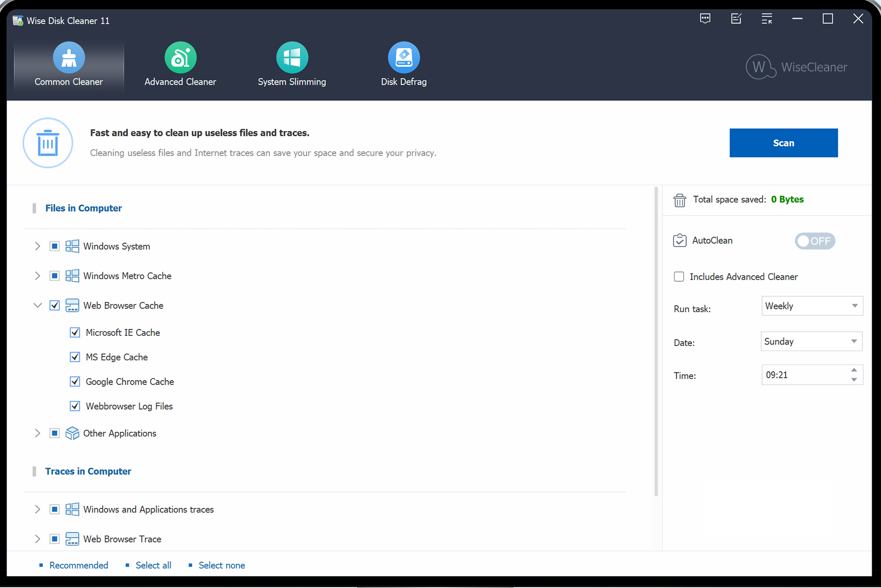Enable Includes Advanced Cleaner checkbox

click(x=679, y=277)
